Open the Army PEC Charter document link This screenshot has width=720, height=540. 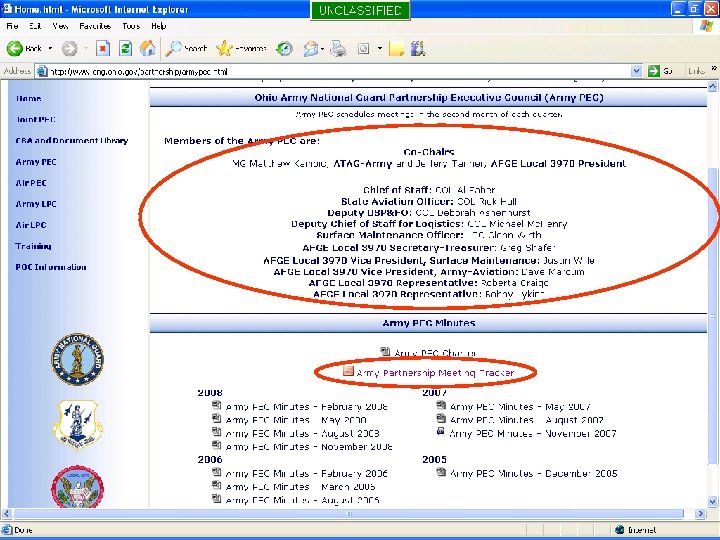(435, 353)
